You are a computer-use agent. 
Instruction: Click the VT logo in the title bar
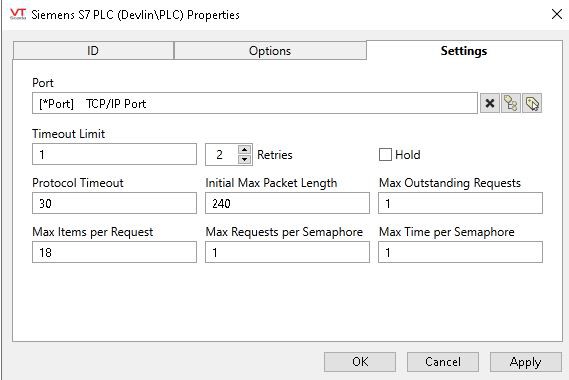(18, 14)
